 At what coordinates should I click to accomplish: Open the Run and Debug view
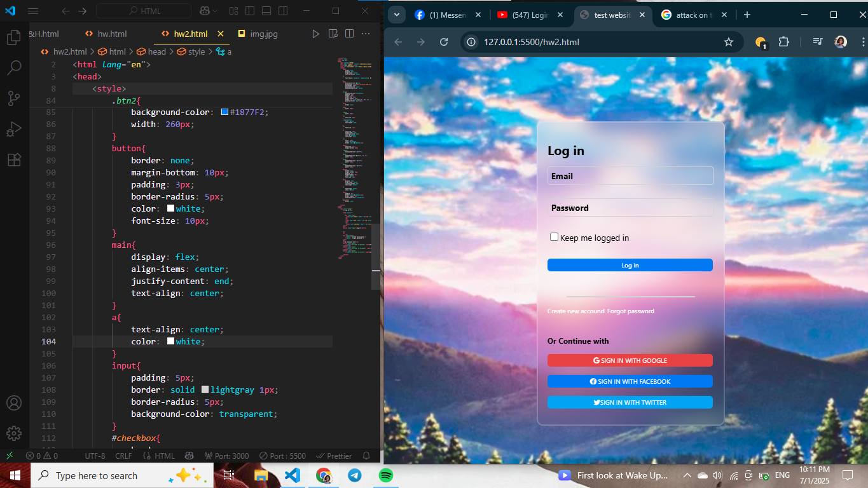click(x=13, y=129)
